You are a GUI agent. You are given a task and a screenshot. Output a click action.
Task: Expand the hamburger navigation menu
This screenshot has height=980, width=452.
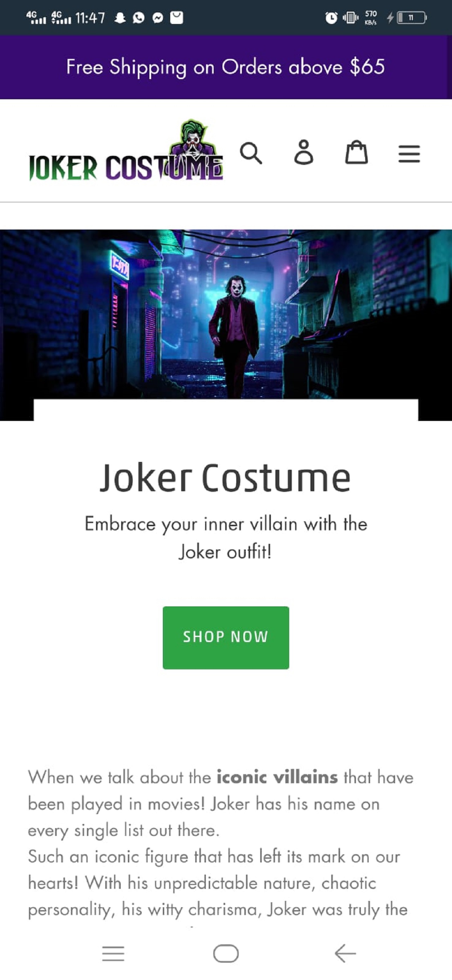(x=409, y=154)
